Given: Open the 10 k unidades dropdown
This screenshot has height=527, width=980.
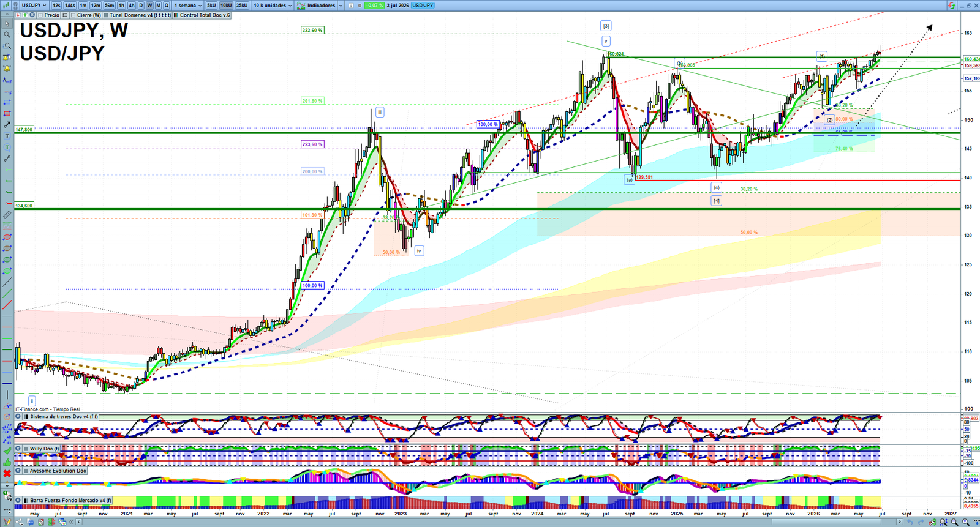Looking at the screenshot, I should pos(273,5).
